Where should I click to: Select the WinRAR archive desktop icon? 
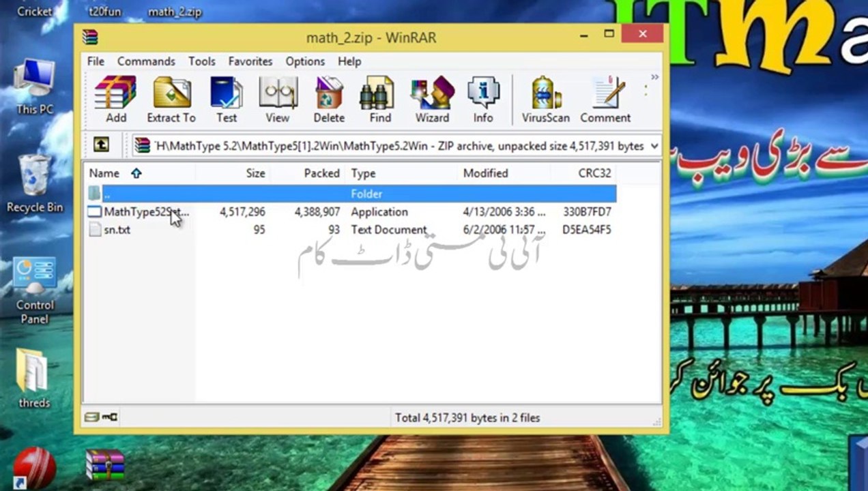pos(105,465)
